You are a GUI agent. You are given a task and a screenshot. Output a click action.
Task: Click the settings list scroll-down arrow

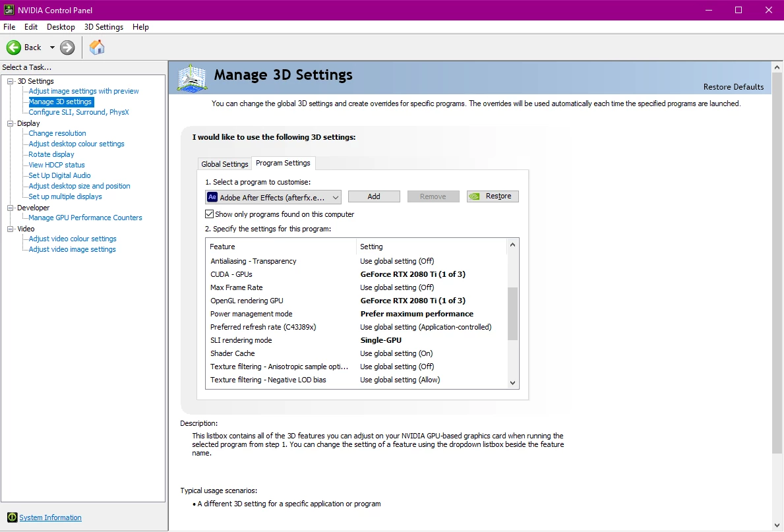point(512,383)
